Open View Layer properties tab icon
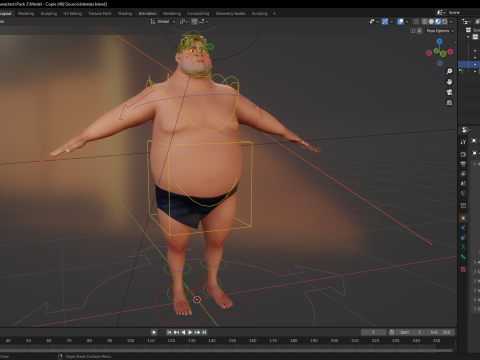The height and width of the screenshot is (360, 480). [463, 174]
